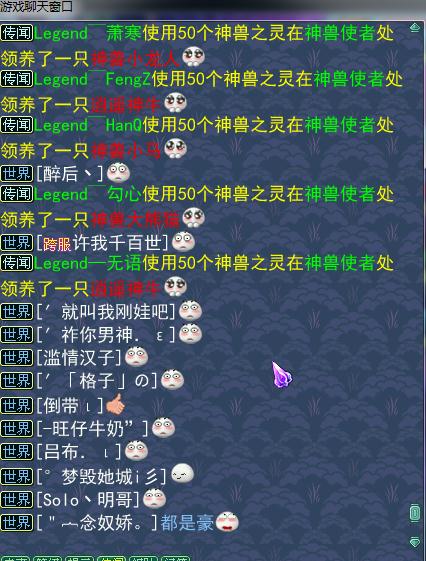Screen dimensions: 426x561
Task: Click the 神兽使者 NPC link in 勾心 message
Action: [340, 194]
